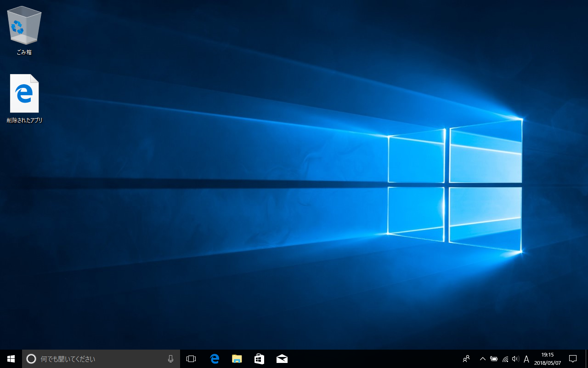Open the Recycle Bin (ごみ箱) desktop icon
588x368 pixels.
(x=24, y=27)
